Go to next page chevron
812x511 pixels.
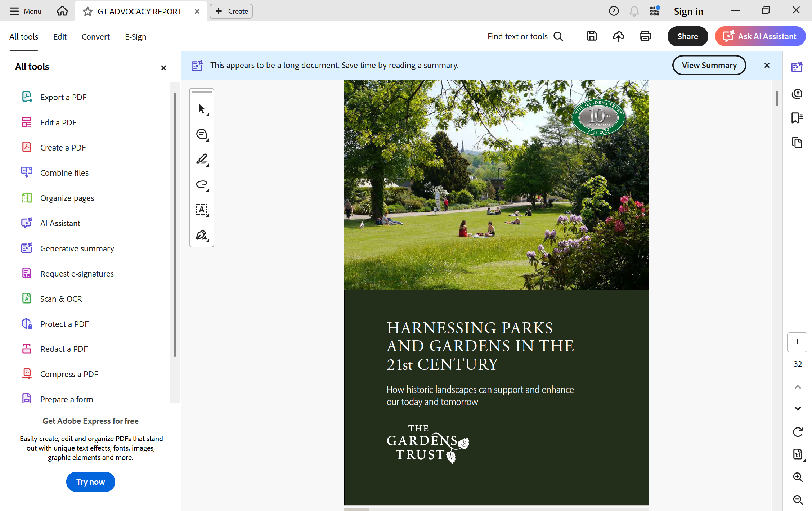(798, 408)
